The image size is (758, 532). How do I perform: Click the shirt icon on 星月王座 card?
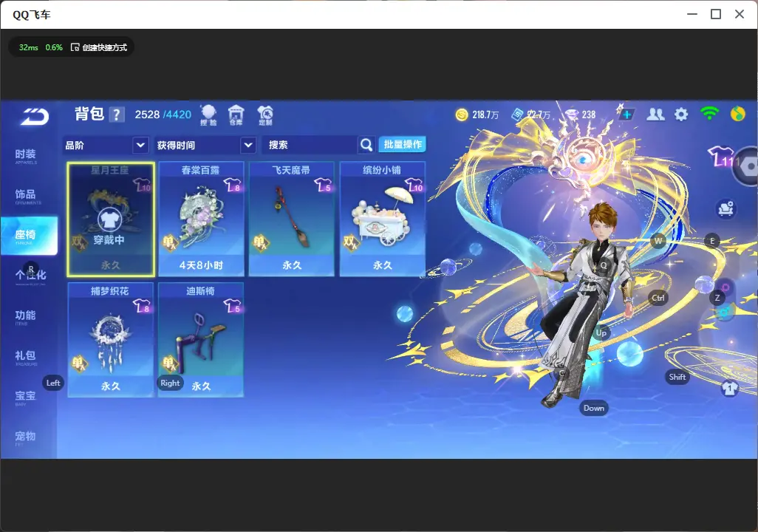tap(110, 219)
